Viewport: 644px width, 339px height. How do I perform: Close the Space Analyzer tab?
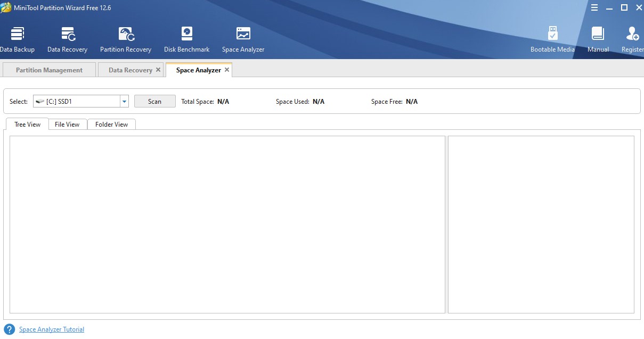[227, 70]
